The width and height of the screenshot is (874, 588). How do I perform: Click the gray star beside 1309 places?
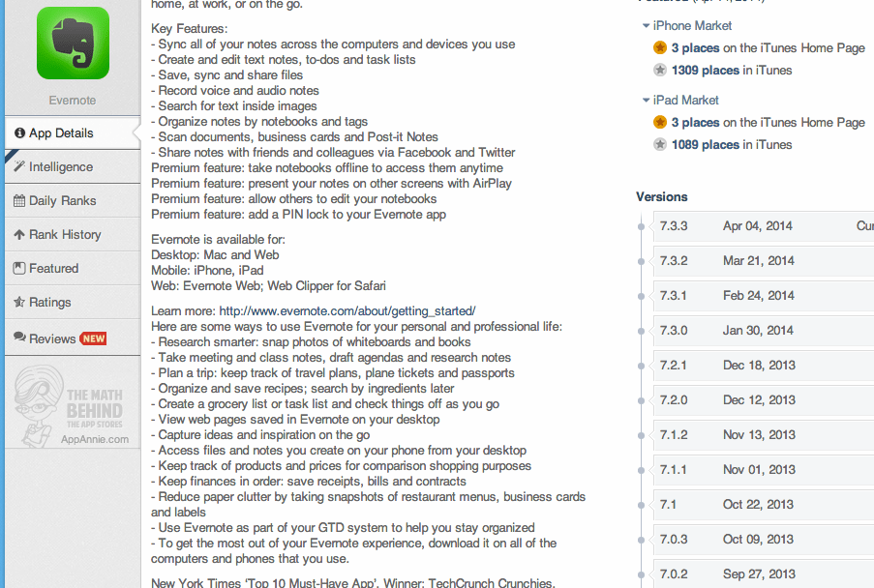click(x=660, y=70)
